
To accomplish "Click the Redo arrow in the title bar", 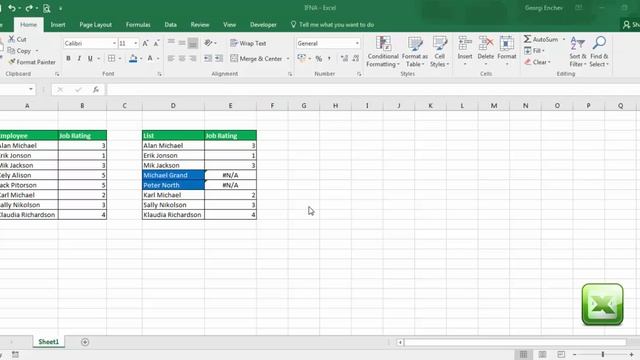I will (29, 8).
